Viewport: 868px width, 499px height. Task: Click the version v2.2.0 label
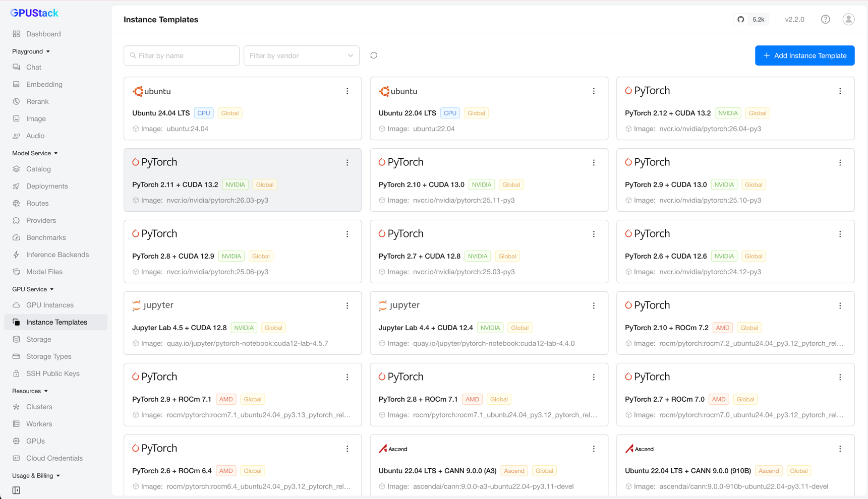[794, 20]
